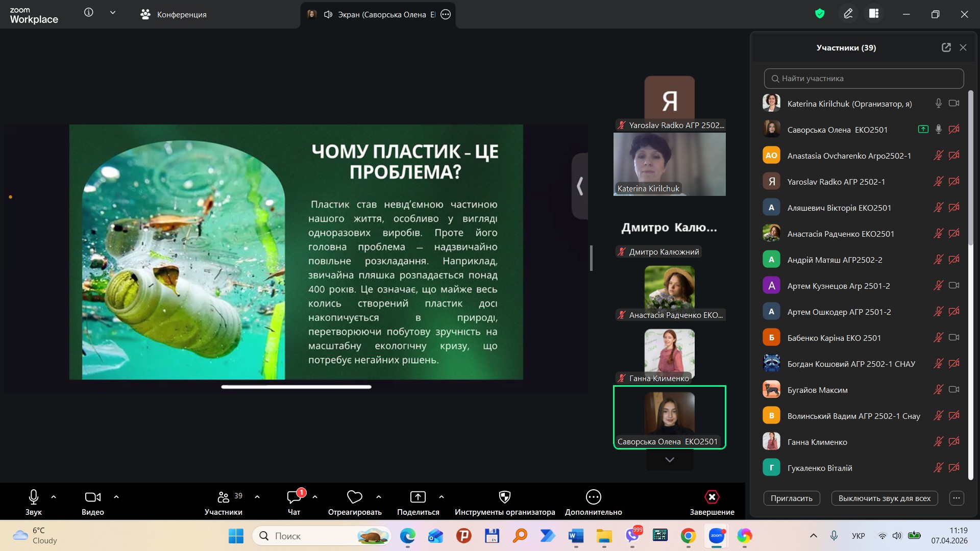Open the Chat panel icon
Image resolution: width=980 pixels, height=551 pixels.
click(x=294, y=497)
